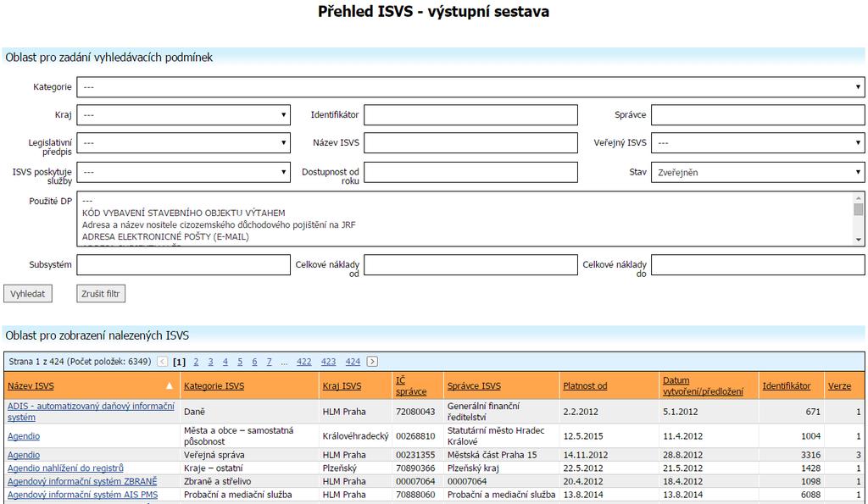Open the Stav dropdown set to Zveřejněn
The image size is (868, 504).
click(x=758, y=172)
